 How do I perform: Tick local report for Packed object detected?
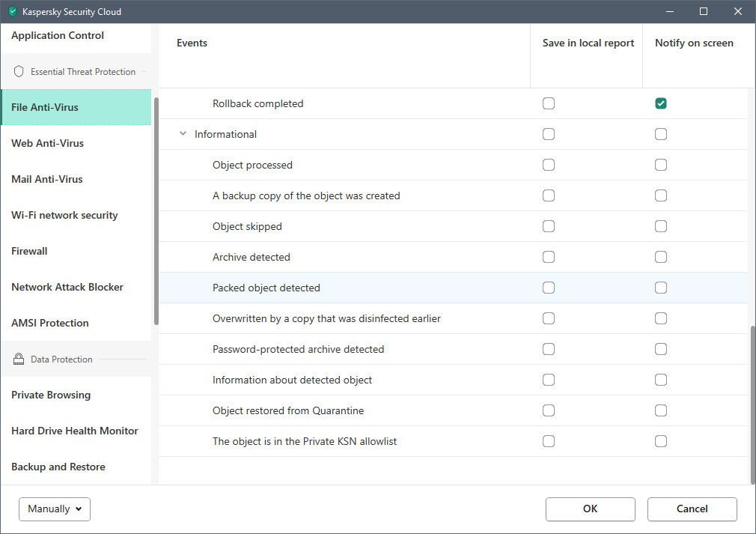pyautogui.click(x=549, y=288)
